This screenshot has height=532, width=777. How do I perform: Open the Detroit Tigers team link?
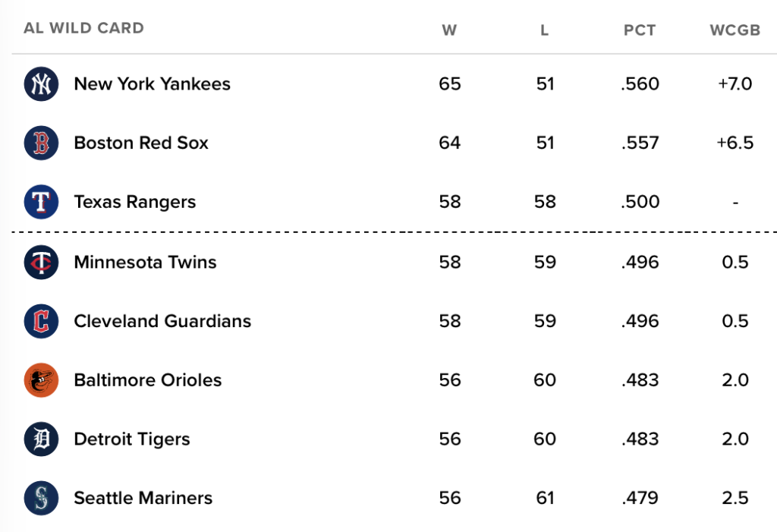coord(132,439)
